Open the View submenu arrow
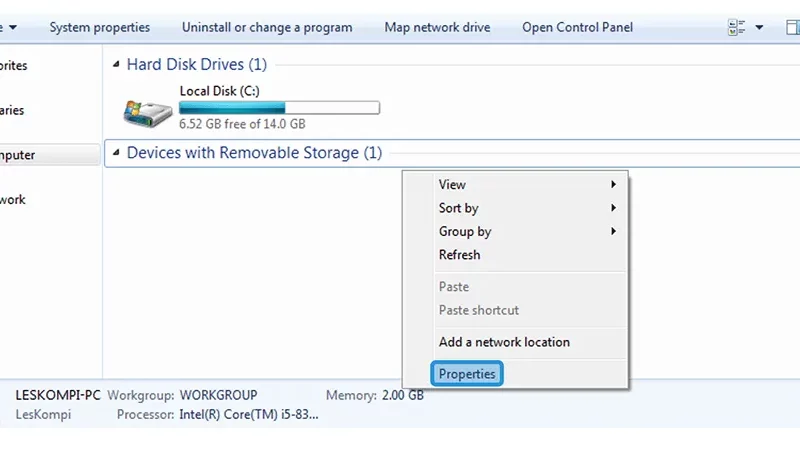This screenshot has width=800, height=453. coord(613,184)
